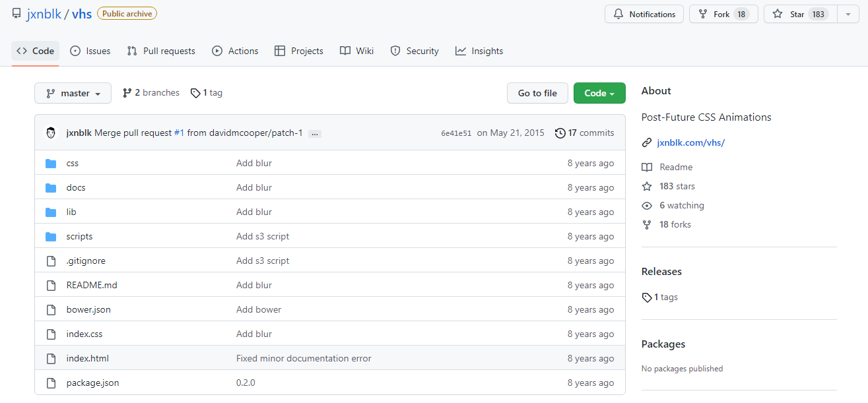Expand the commit message ellipsis
This screenshot has width=868, height=403.
click(x=315, y=133)
